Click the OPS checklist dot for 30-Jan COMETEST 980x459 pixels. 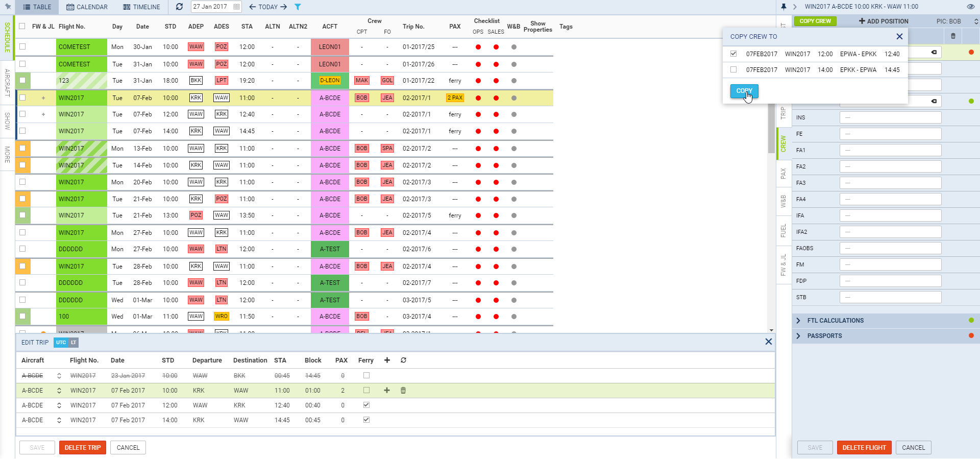click(478, 47)
